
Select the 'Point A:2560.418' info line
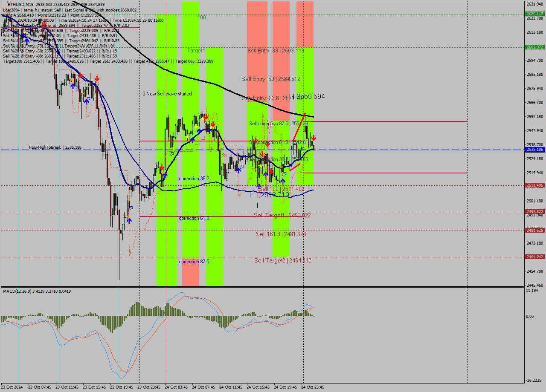[52, 15]
